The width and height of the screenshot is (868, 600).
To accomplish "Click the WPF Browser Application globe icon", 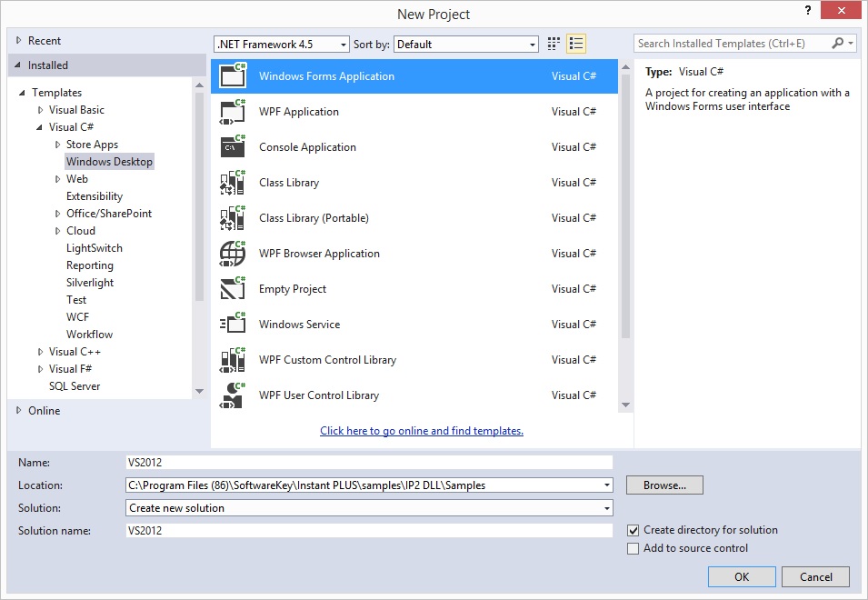I will pyautogui.click(x=233, y=254).
